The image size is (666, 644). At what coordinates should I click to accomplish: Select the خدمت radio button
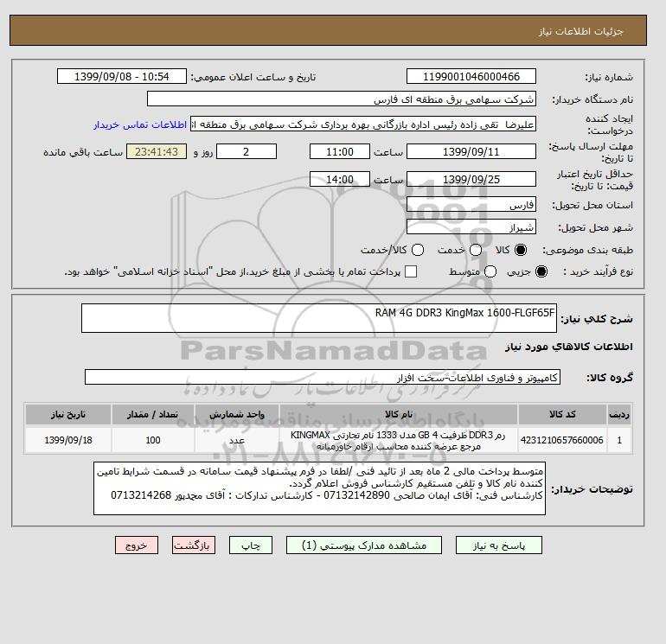pyautogui.click(x=476, y=250)
